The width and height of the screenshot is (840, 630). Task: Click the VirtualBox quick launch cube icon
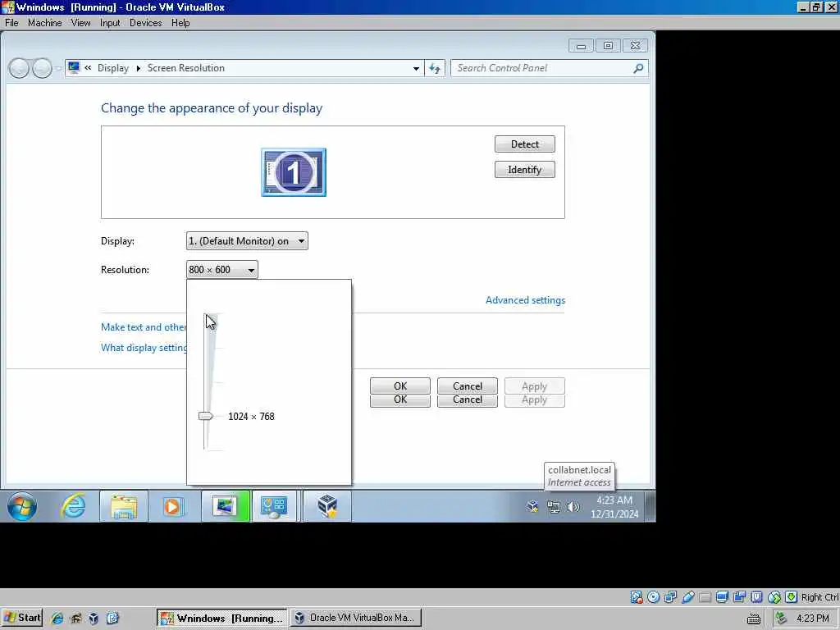pyautogui.click(x=94, y=619)
